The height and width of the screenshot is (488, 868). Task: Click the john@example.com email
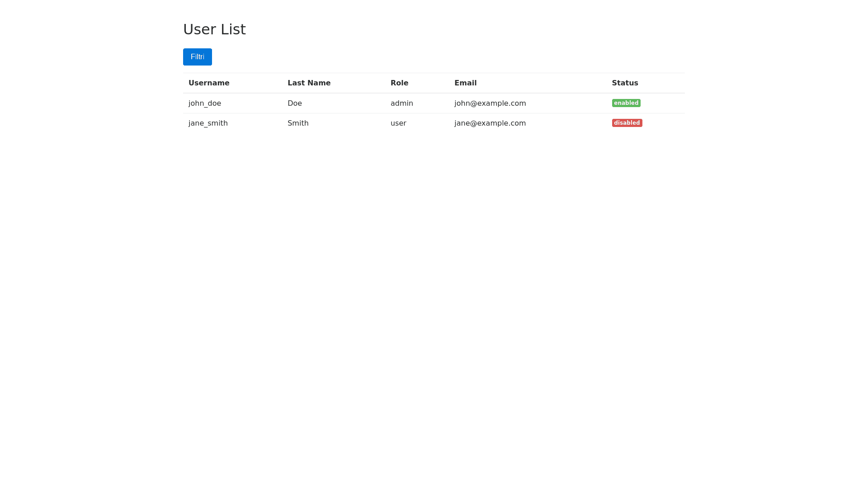click(490, 103)
